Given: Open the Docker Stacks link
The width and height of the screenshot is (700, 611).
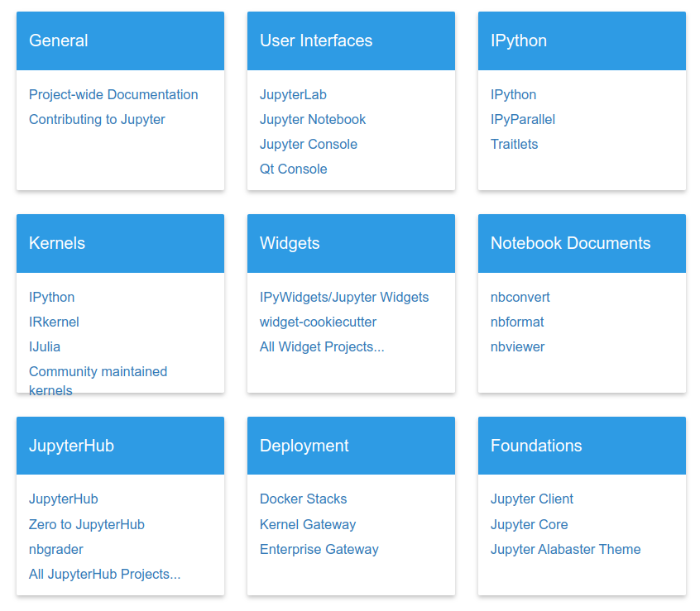Looking at the screenshot, I should click(303, 499).
